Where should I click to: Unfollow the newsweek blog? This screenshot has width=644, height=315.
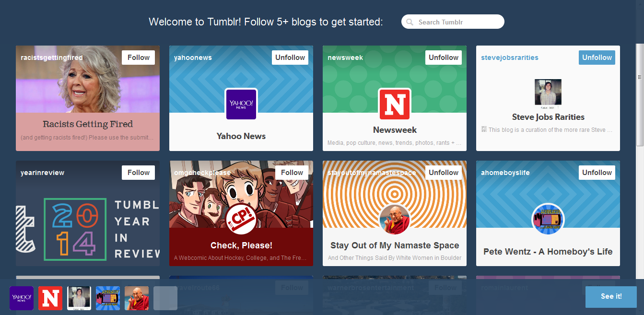(x=444, y=58)
